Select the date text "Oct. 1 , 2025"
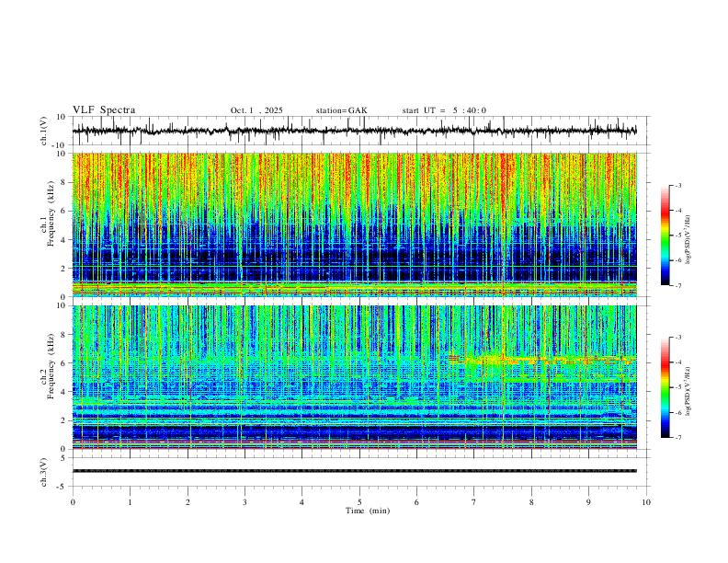The width and height of the screenshot is (728, 563). 256,110
